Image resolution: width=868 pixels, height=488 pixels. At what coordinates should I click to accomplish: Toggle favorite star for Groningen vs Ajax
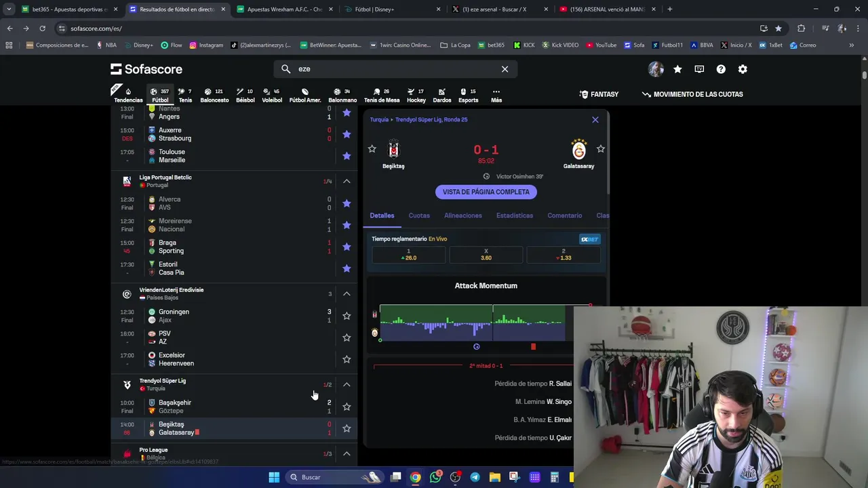click(x=347, y=316)
